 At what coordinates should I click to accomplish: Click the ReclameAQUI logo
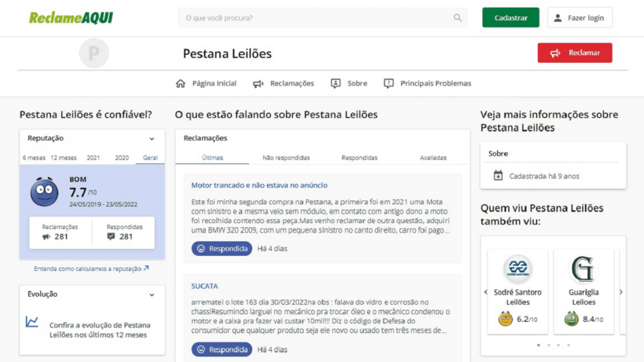[x=71, y=18]
